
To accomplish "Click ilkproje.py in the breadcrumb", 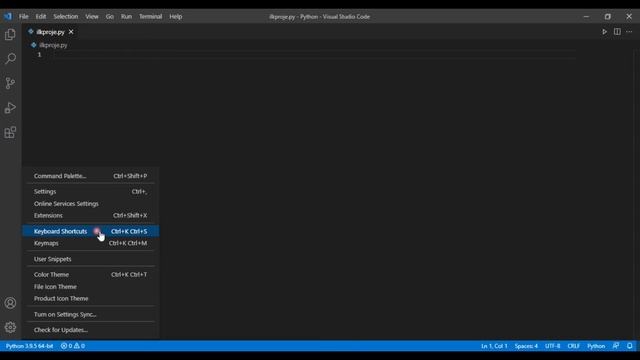I will click(x=53, y=45).
